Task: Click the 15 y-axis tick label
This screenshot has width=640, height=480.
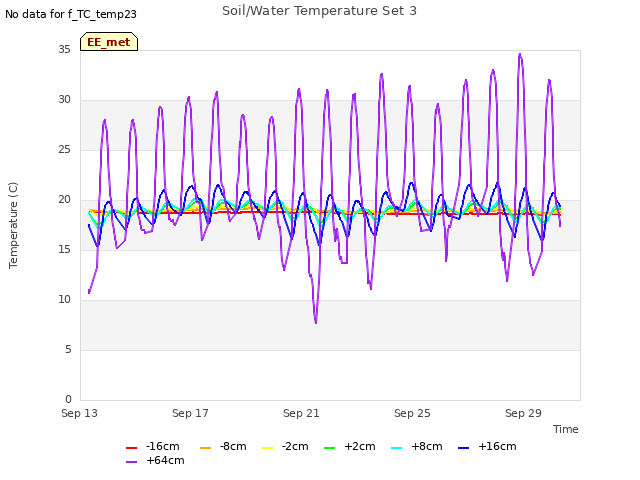Action: pyautogui.click(x=64, y=249)
